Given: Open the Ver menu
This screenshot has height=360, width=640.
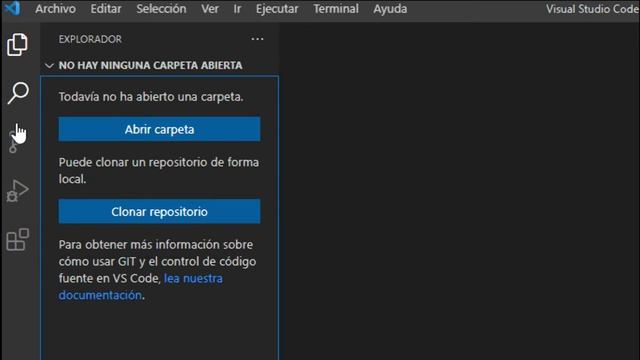Looking at the screenshot, I should 210,9.
